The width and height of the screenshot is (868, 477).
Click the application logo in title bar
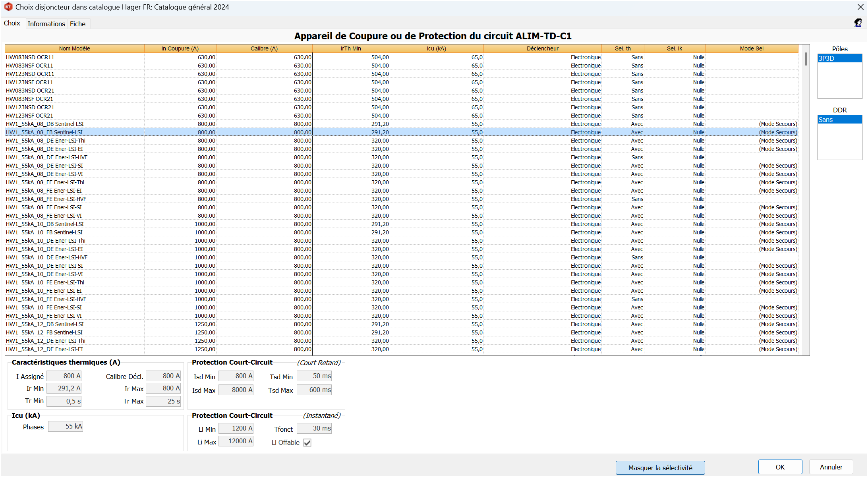[x=8, y=7]
